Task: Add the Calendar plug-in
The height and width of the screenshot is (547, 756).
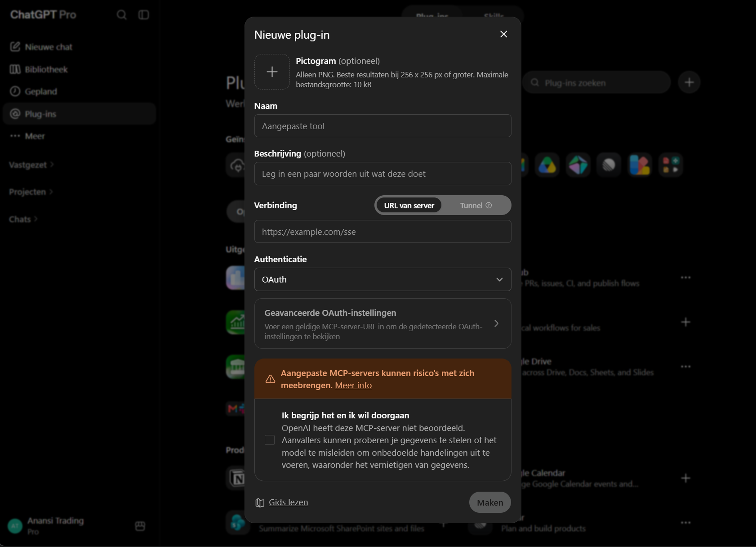Action: click(685, 478)
